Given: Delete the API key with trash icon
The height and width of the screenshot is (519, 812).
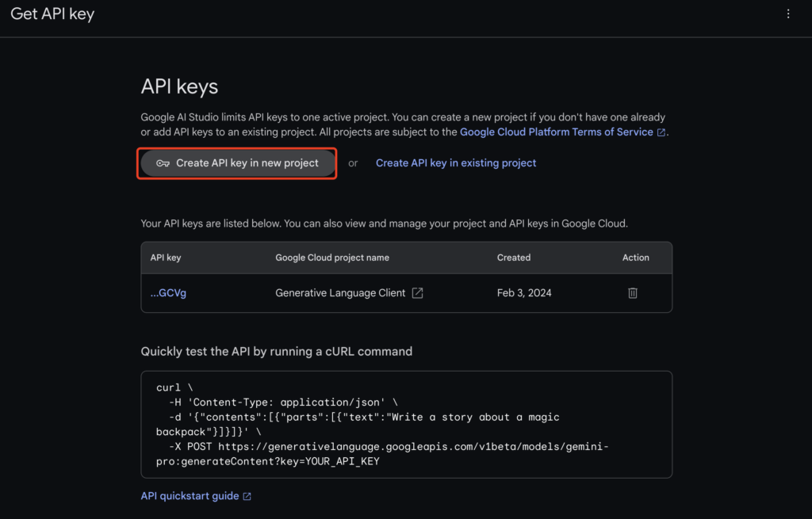Looking at the screenshot, I should click(x=633, y=293).
